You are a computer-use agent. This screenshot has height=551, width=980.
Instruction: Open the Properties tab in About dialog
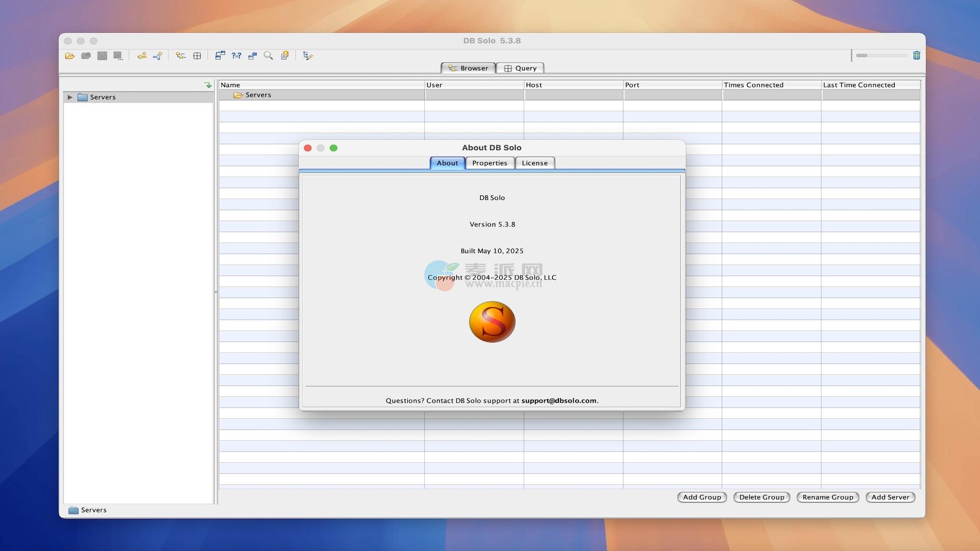(489, 163)
